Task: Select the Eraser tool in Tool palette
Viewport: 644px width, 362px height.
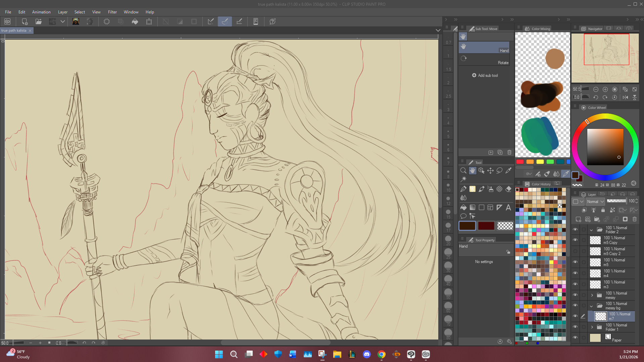Action: coord(508,189)
